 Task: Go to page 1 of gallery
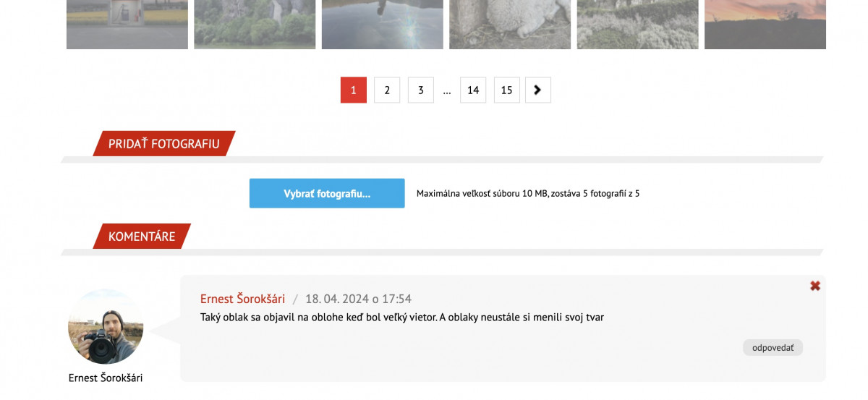(x=354, y=90)
